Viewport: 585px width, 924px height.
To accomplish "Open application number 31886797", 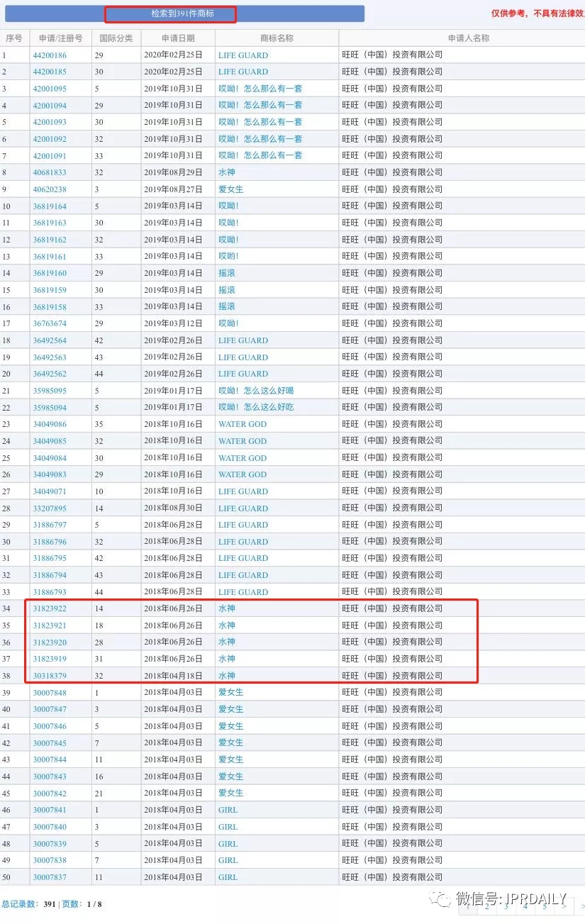I will (50, 525).
